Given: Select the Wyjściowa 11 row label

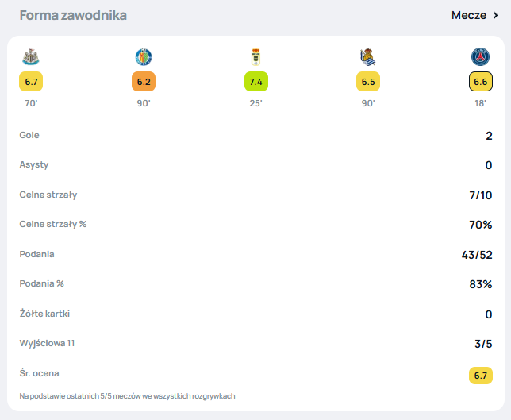Looking at the screenshot, I should click(x=47, y=343).
